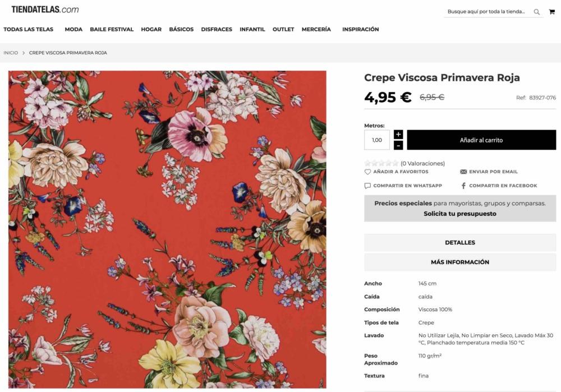This screenshot has height=392, width=561.
Task: Click the Facebook share icon
Action: pos(463,186)
